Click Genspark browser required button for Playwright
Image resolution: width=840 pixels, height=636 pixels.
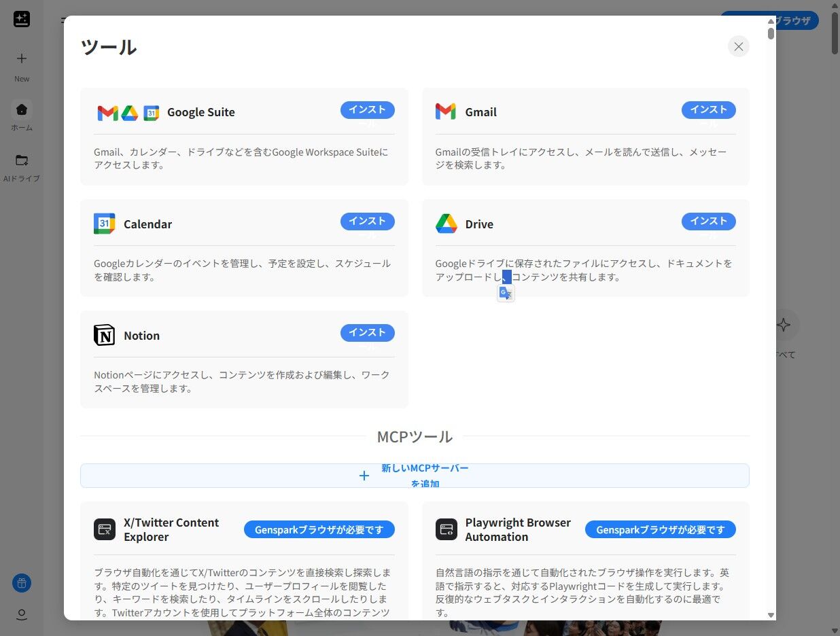[x=661, y=530]
